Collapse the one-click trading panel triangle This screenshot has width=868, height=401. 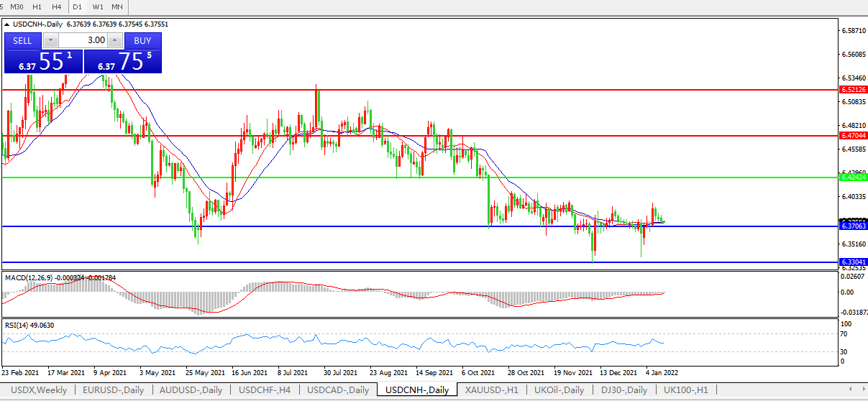[8, 24]
